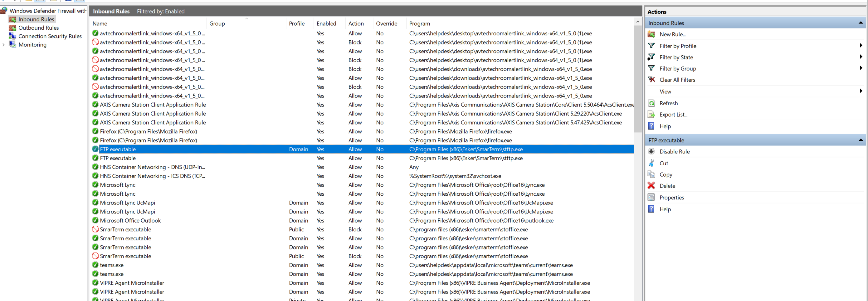Click the New Rule icon in Actions
Viewport: 868px width, 301px height.
[651, 34]
